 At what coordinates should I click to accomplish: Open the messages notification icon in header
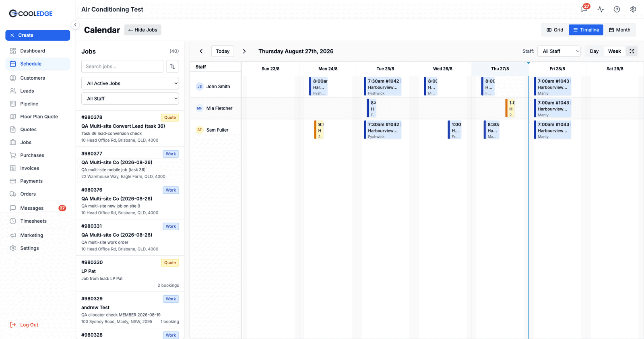[x=584, y=9]
